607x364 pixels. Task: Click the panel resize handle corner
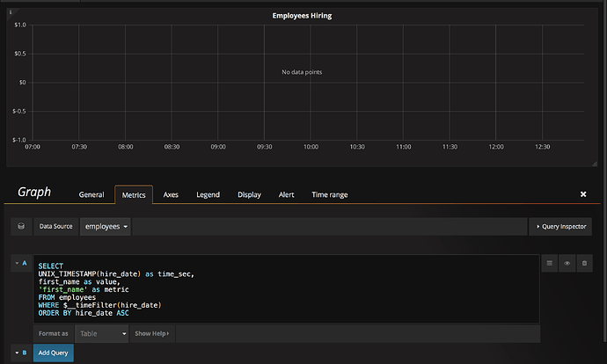click(594, 164)
